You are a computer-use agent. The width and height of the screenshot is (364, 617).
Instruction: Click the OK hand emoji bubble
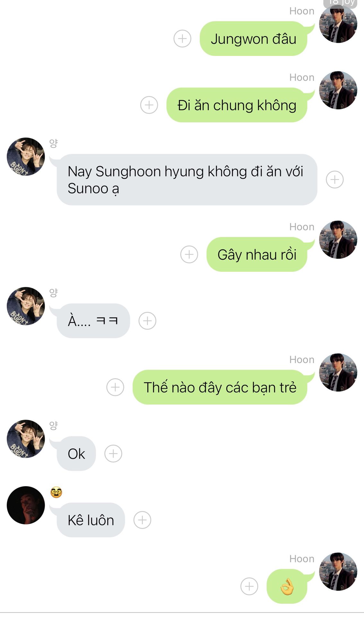tap(287, 586)
